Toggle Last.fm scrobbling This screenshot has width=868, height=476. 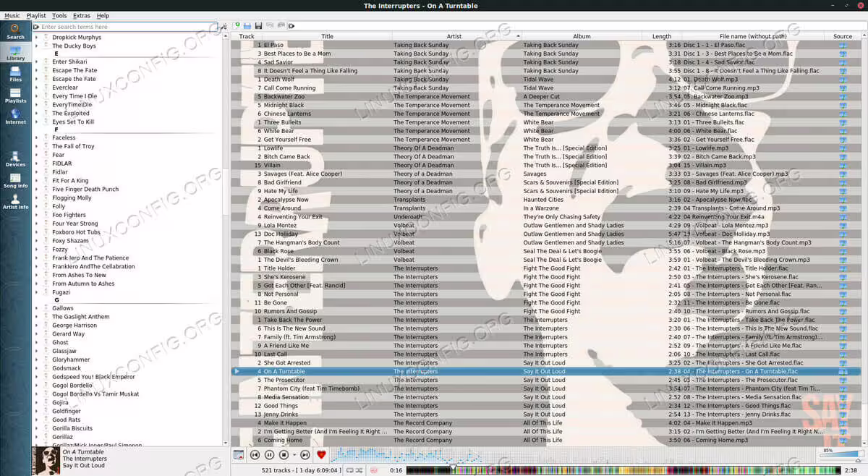click(375, 470)
